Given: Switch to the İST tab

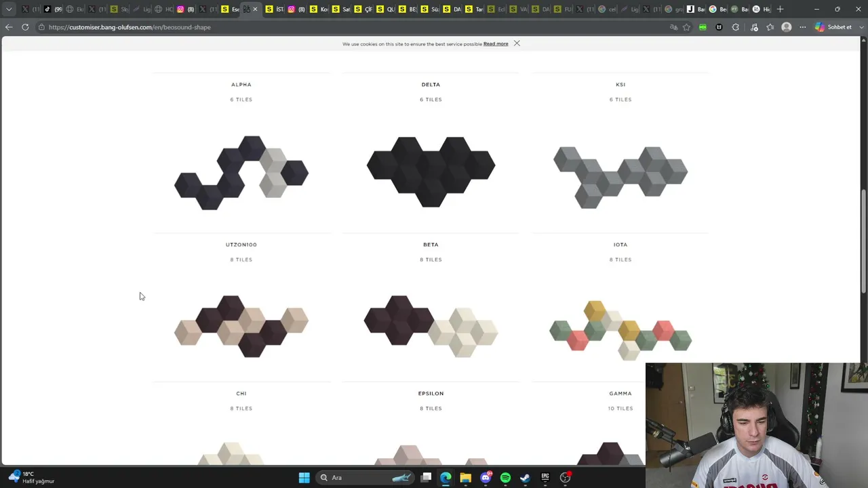Looking at the screenshot, I should [x=275, y=9].
